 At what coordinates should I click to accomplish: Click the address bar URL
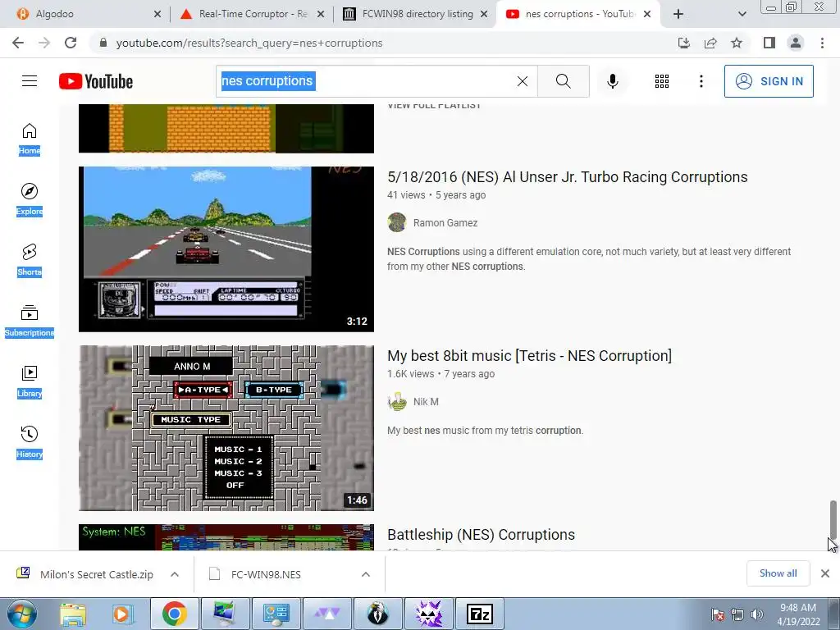[x=249, y=43]
